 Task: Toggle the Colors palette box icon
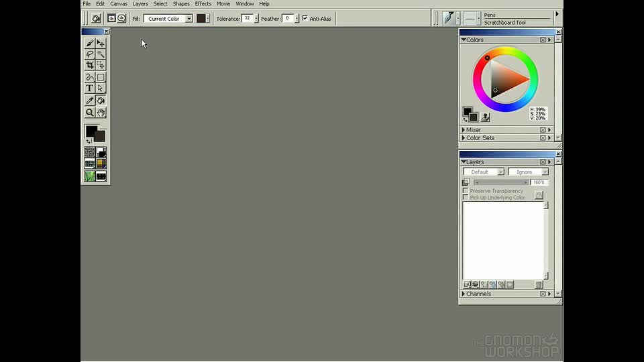pos(543,40)
